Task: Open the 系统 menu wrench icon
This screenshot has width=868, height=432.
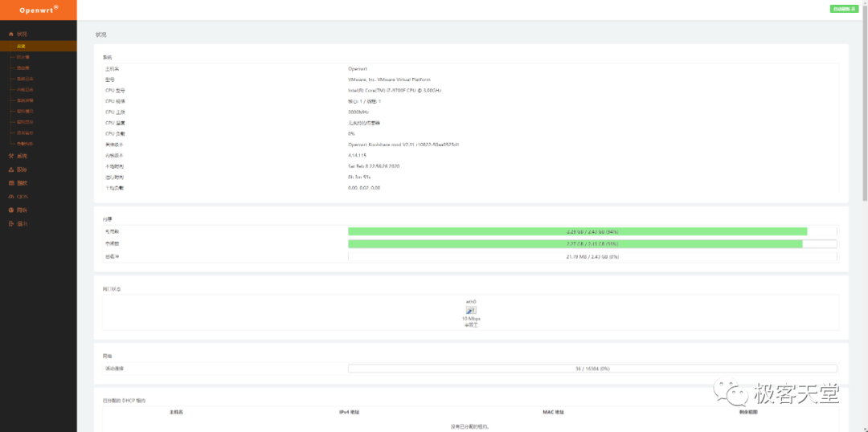Action: pos(11,156)
